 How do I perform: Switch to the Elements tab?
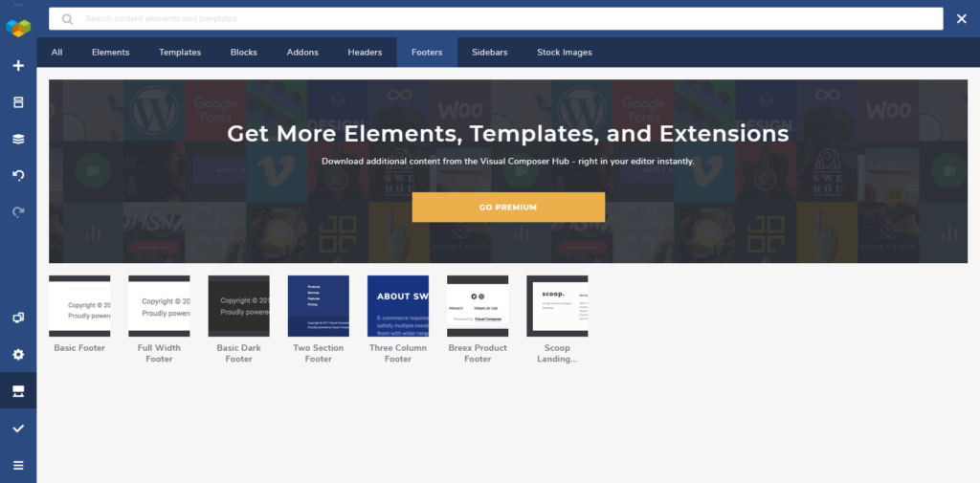pos(111,53)
